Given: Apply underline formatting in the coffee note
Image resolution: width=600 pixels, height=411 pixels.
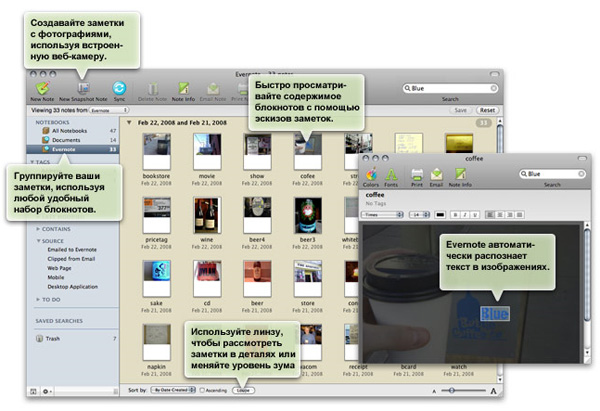Looking at the screenshot, I should pos(475,215).
